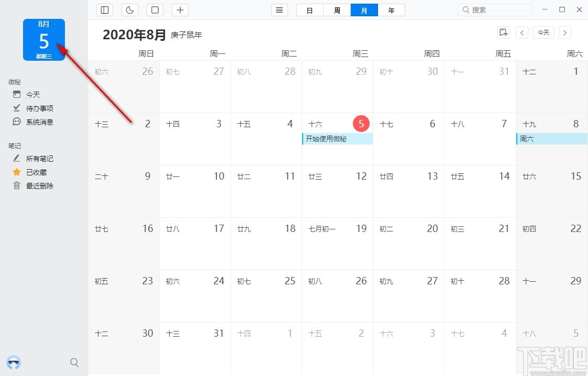
Task: Switch to day (日) view tab
Action: pyautogui.click(x=310, y=10)
